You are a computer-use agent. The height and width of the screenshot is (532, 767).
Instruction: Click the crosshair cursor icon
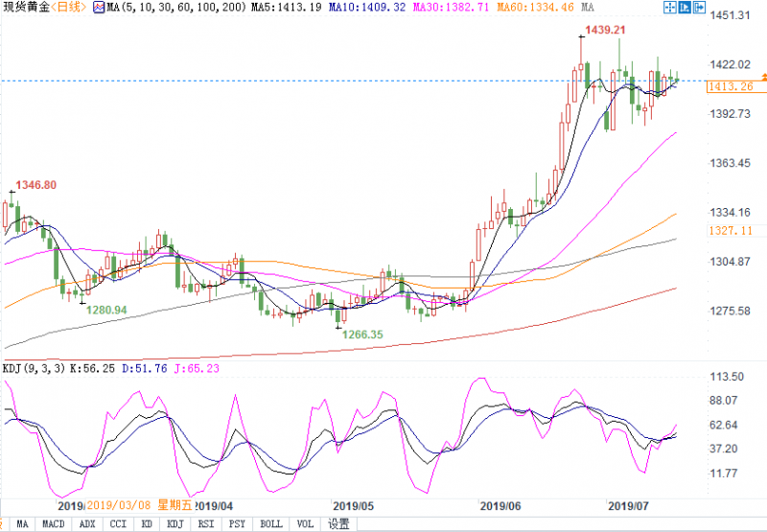pos(669,8)
